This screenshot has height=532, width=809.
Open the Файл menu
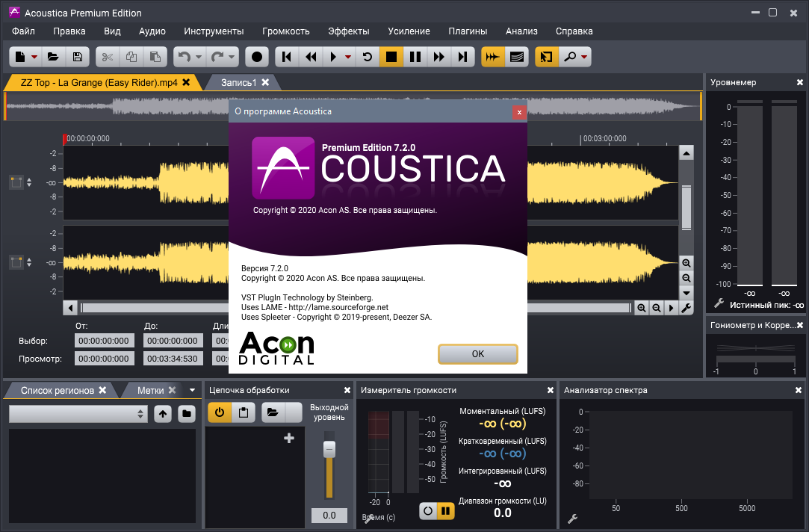click(23, 31)
